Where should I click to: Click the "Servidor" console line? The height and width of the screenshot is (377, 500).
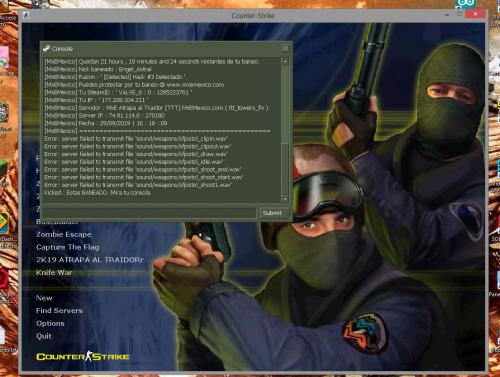pos(156,108)
